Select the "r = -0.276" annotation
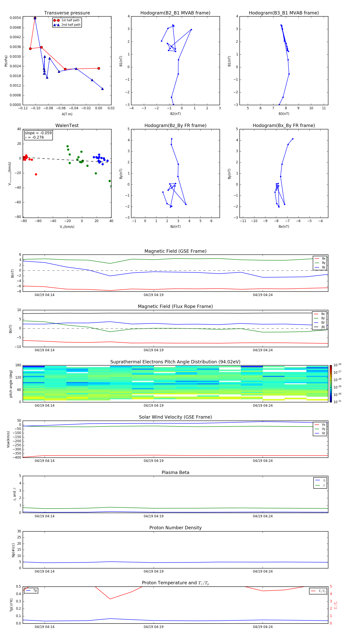351x644 pixels. pos(35,137)
